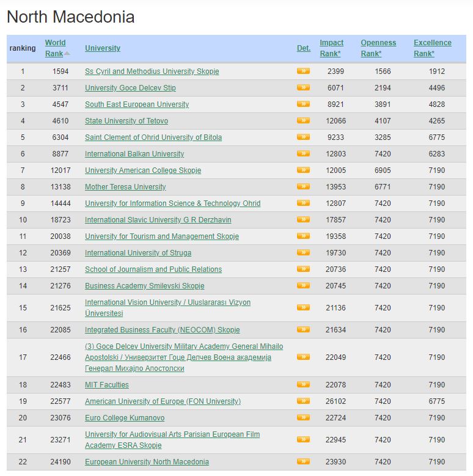Click details arrow for Euro College Kumanovo
This screenshot has width=473, height=476.
[x=303, y=418]
